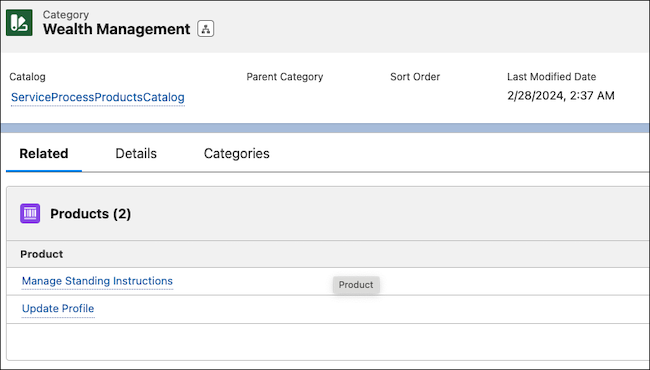Open the category hierarchy view icon
The image size is (650, 370).
click(206, 29)
